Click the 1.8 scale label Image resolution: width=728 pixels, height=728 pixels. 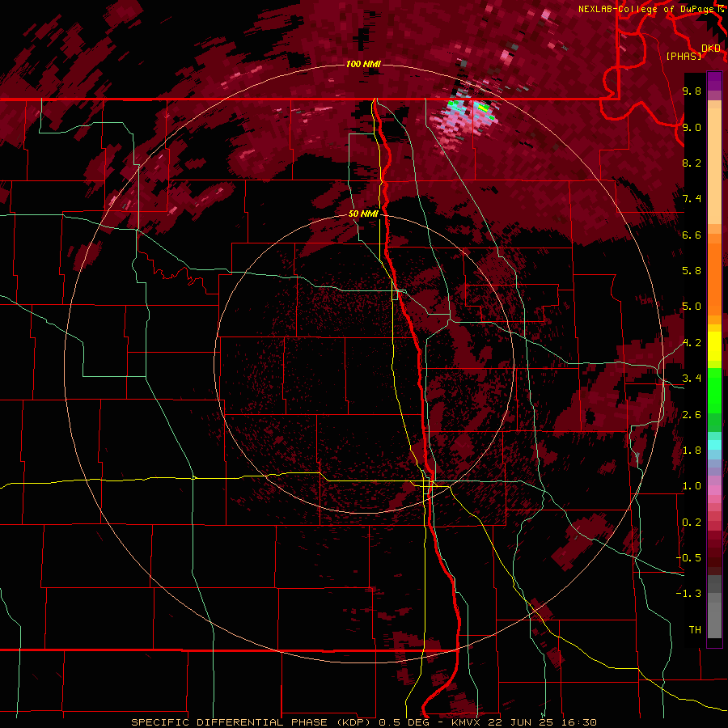click(692, 451)
